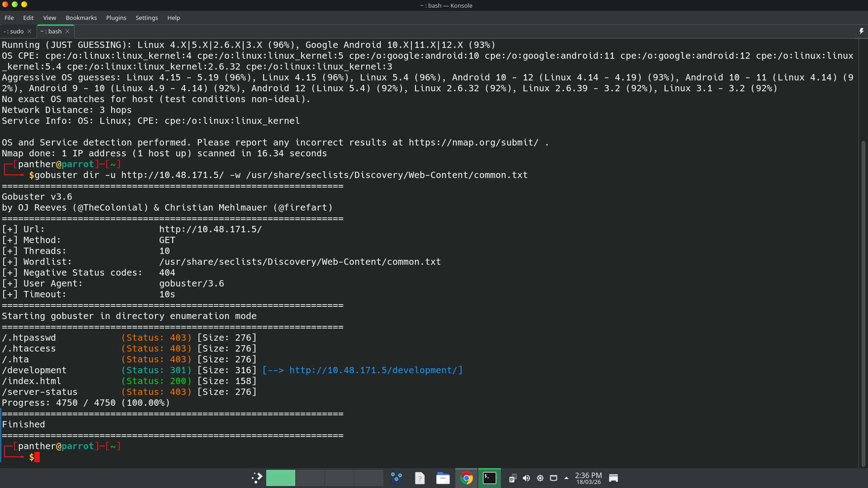Open the KDE application launcher
Viewport: 868px width, 488px height.
[x=257, y=478]
